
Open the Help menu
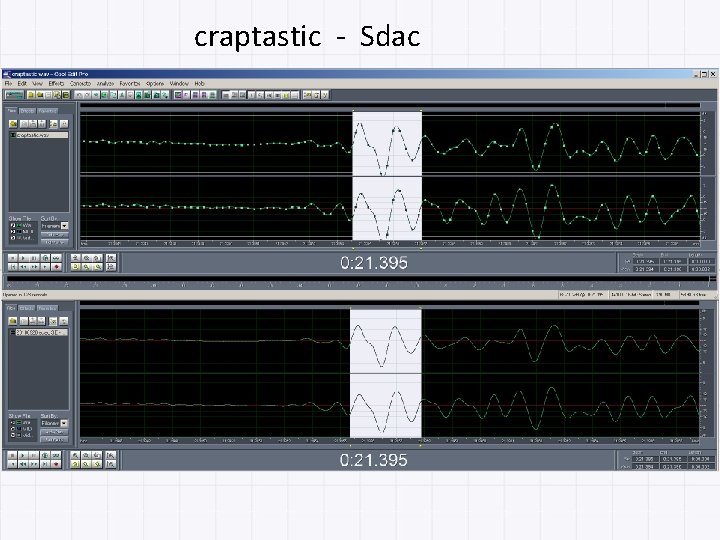pos(199,84)
